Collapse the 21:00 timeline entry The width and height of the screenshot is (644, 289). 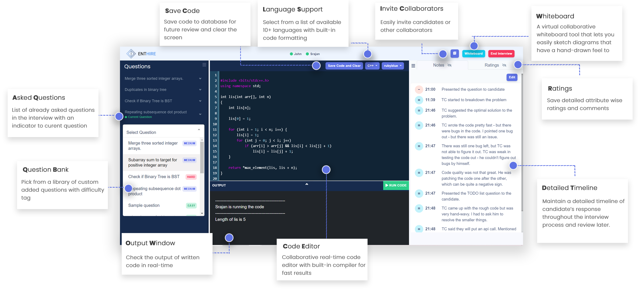point(419,89)
